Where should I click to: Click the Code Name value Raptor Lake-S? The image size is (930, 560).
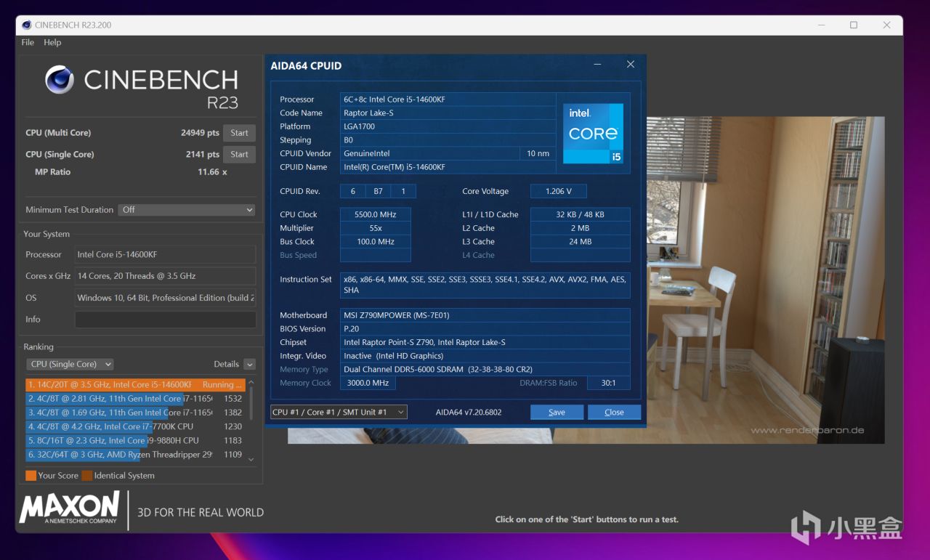[x=448, y=113]
